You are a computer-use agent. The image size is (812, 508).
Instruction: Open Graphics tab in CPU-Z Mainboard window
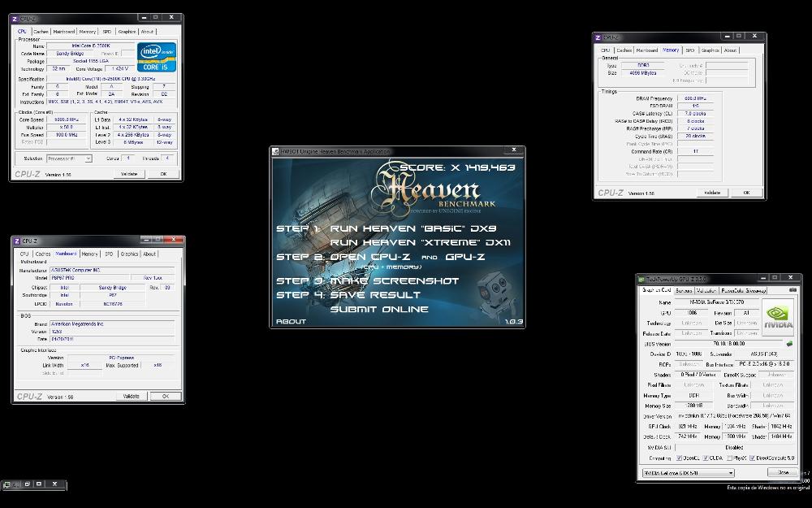[129, 254]
